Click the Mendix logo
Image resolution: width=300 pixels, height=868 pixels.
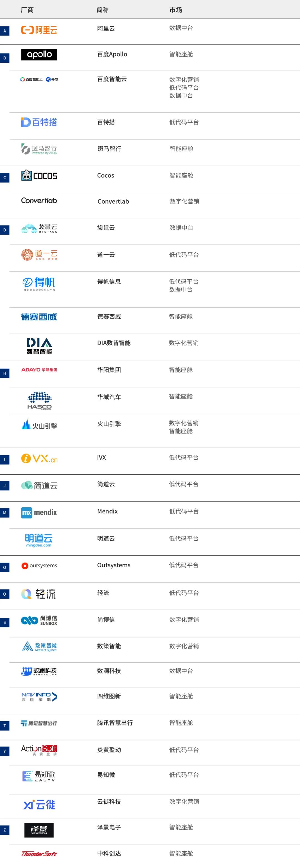coord(39,513)
